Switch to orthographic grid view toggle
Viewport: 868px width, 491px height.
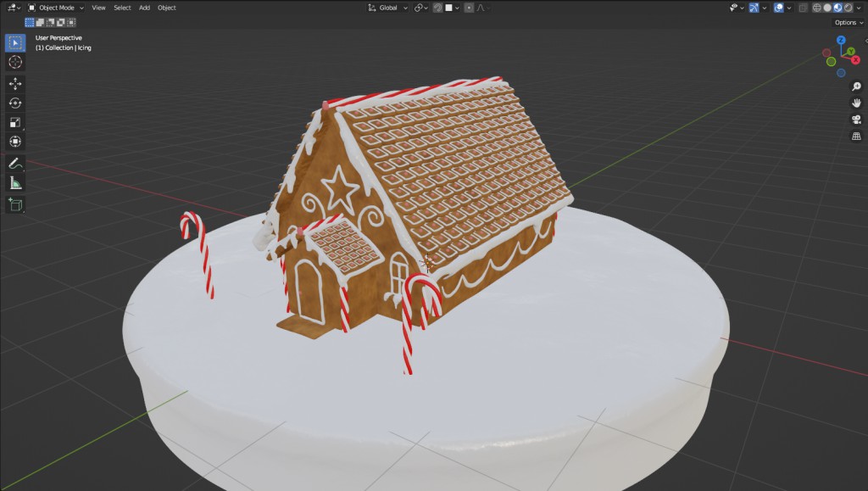tap(855, 136)
